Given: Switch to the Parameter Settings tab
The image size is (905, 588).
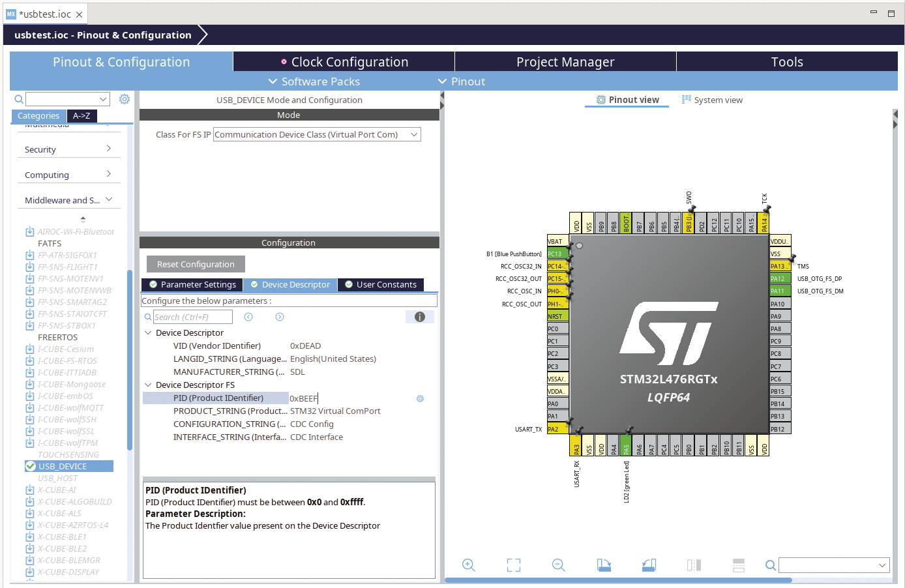Looking at the screenshot, I should pyautogui.click(x=192, y=285).
